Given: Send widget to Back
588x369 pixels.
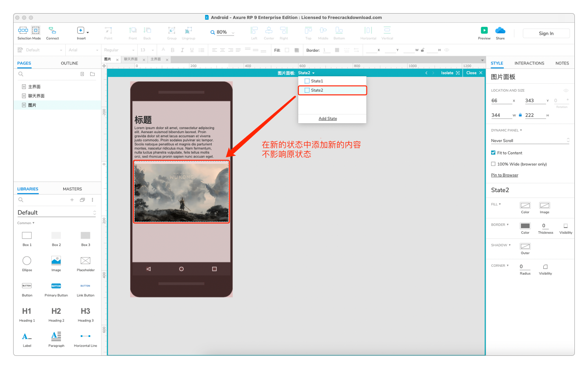Looking at the screenshot, I should 147,30.
